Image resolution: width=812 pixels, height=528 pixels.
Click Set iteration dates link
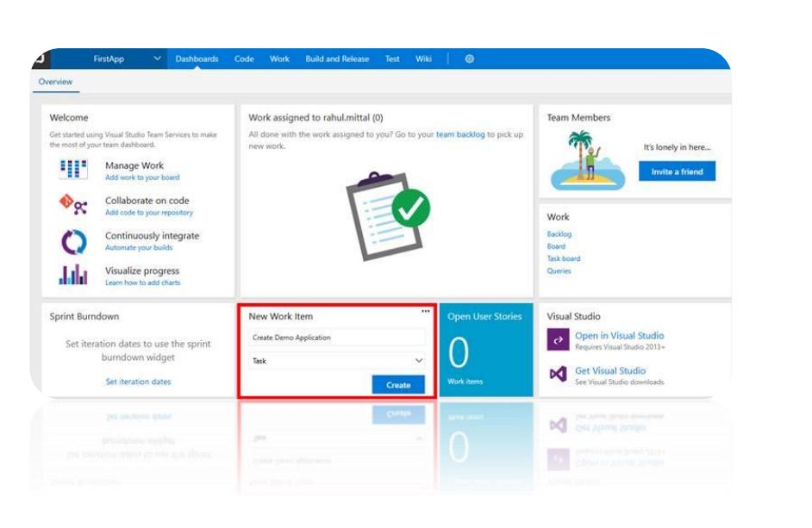pyautogui.click(x=138, y=382)
